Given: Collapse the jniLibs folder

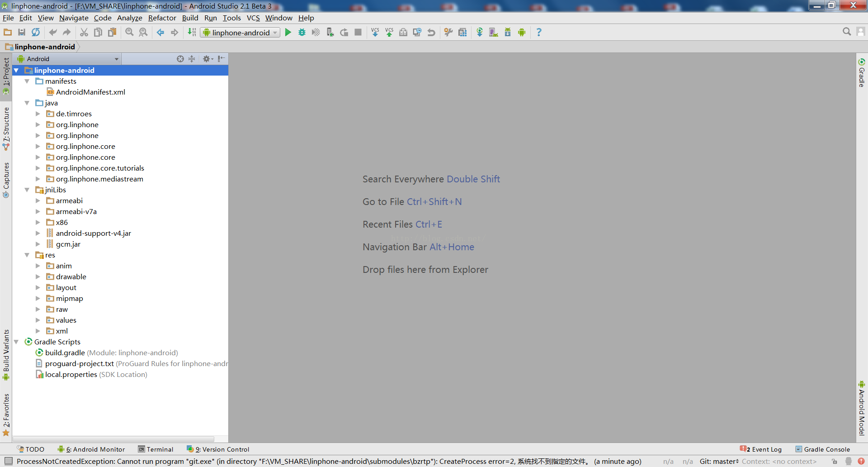Looking at the screenshot, I should coord(27,190).
